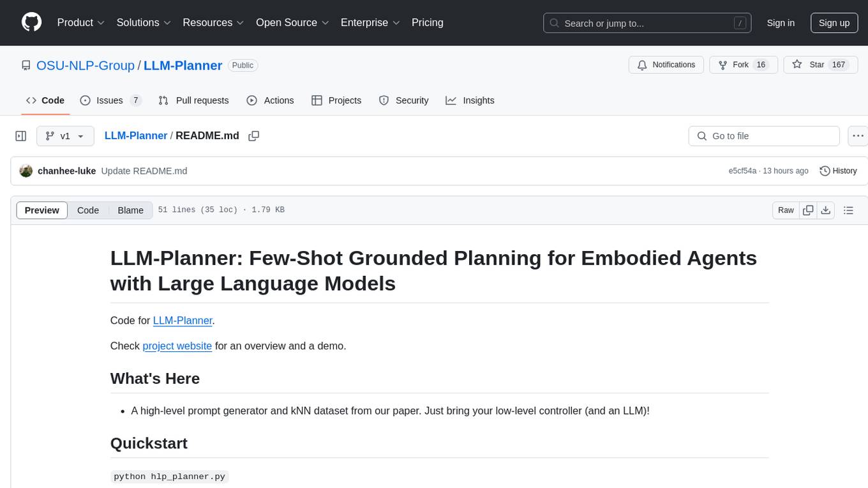This screenshot has height=488, width=868.
Task: Focus the Search or jump to field
Action: (x=647, y=23)
